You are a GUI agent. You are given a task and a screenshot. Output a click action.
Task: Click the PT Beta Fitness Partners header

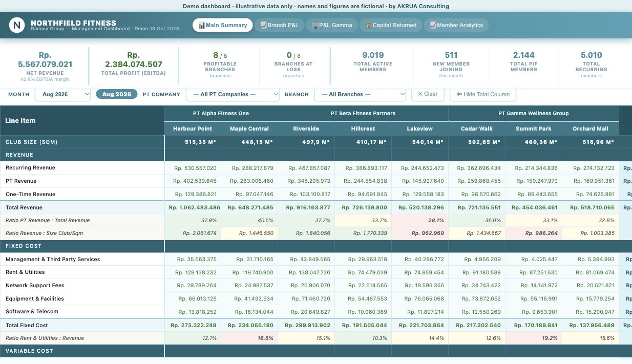pos(363,113)
